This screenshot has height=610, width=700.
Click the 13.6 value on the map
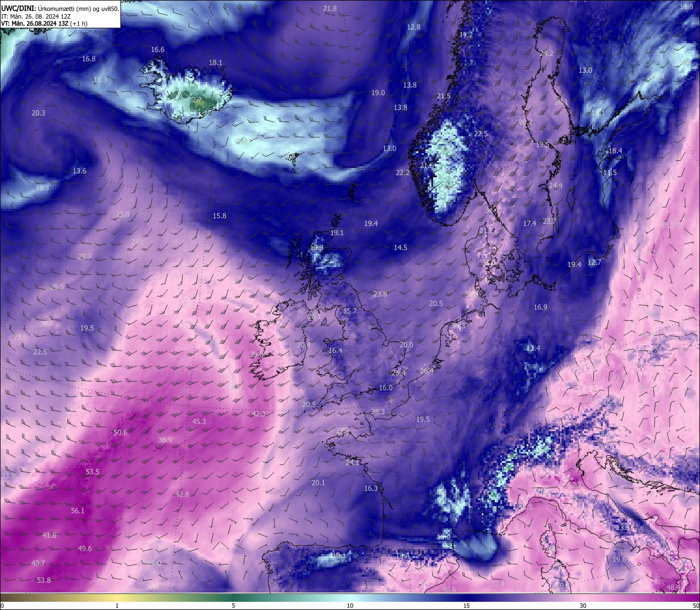click(x=79, y=171)
